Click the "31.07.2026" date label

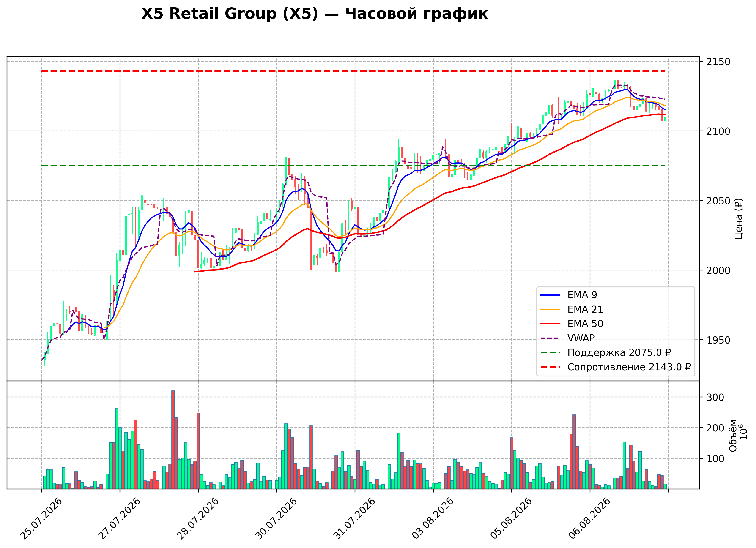click(x=354, y=519)
